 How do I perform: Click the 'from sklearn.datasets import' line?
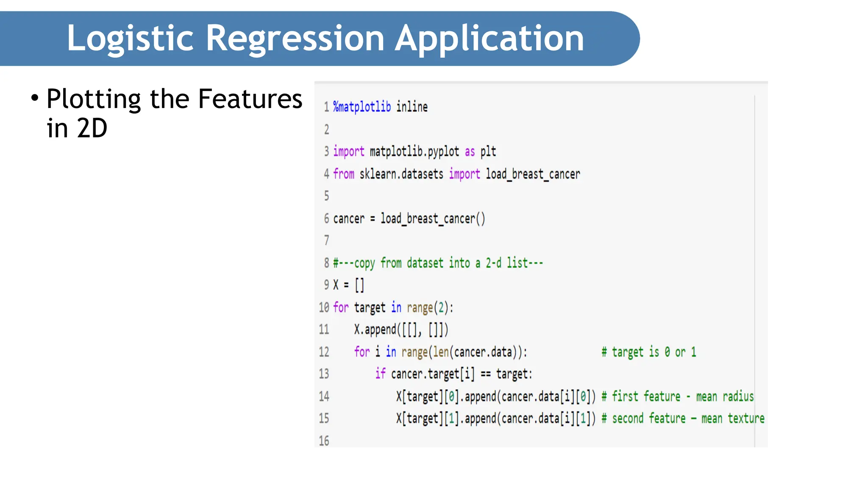click(x=456, y=174)
